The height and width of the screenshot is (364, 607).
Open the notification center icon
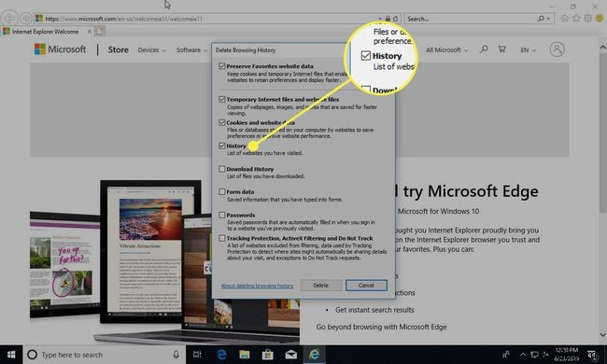point(593,355)
